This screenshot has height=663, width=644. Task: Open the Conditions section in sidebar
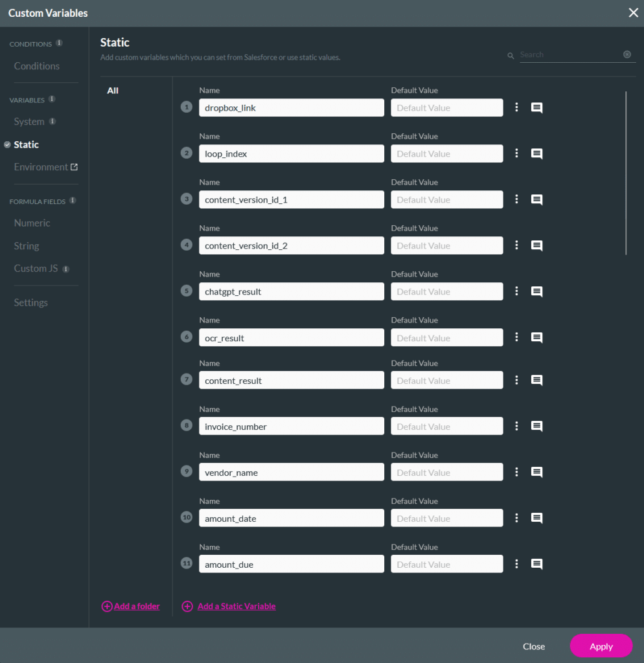tap(36, 66)
